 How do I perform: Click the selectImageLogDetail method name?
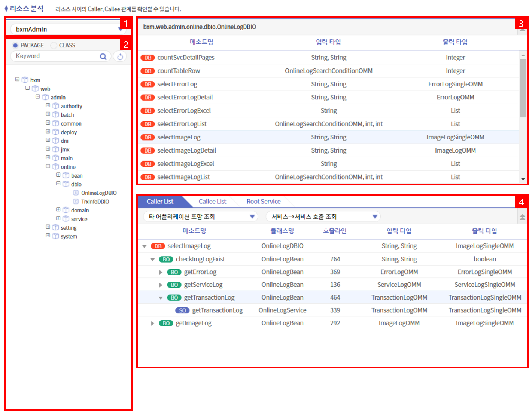coord(186,151)
